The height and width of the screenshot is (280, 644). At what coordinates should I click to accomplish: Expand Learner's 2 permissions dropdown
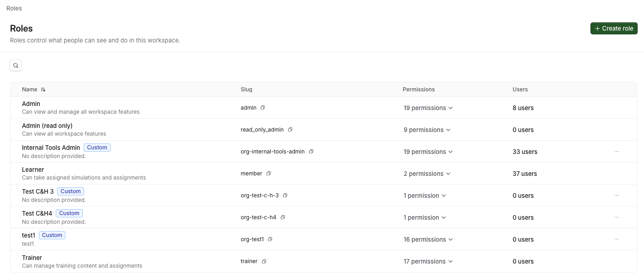(x=427, y=174)
